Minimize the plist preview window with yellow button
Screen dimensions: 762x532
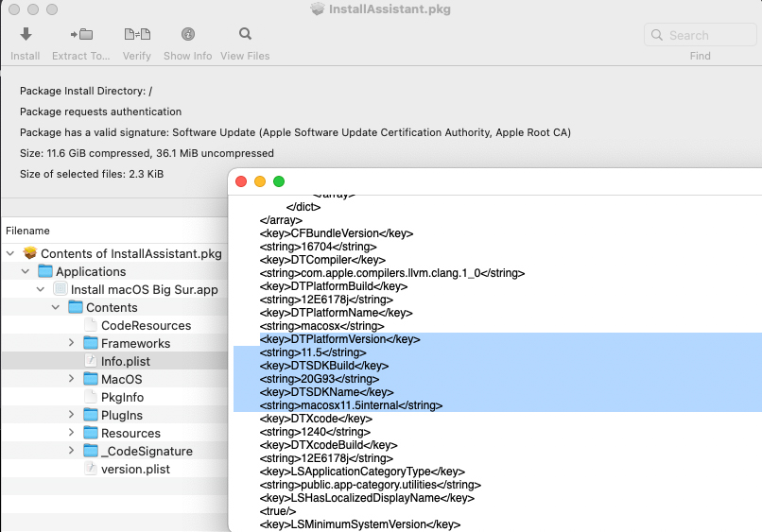coord(260,181)
